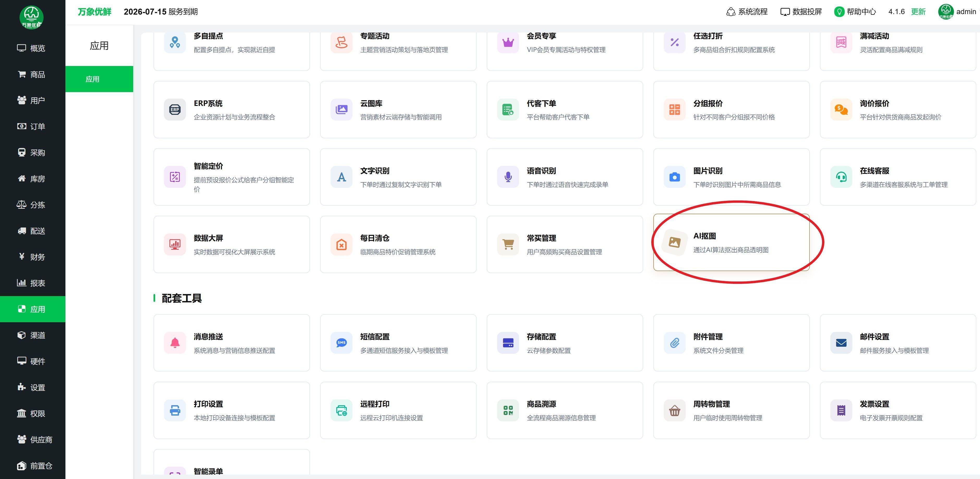Click the green 更新 link
This screenshot has width=980, height=479.
(918, 12)
